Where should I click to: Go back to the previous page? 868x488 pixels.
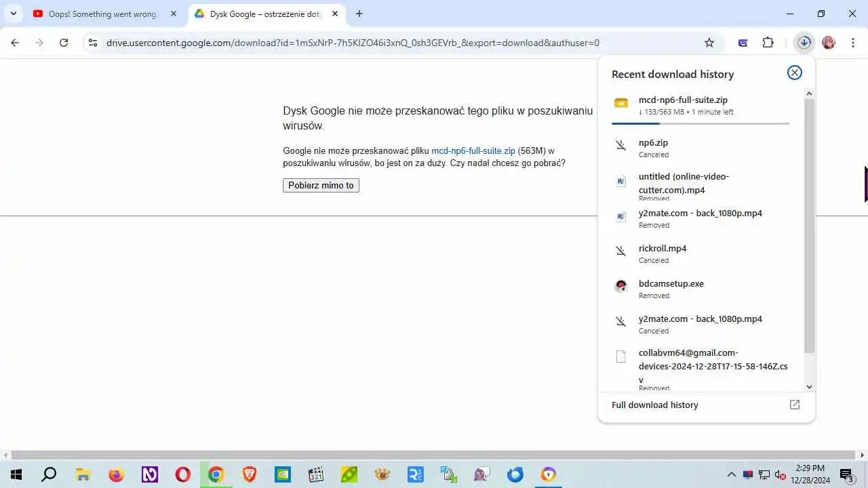[15, 43]
